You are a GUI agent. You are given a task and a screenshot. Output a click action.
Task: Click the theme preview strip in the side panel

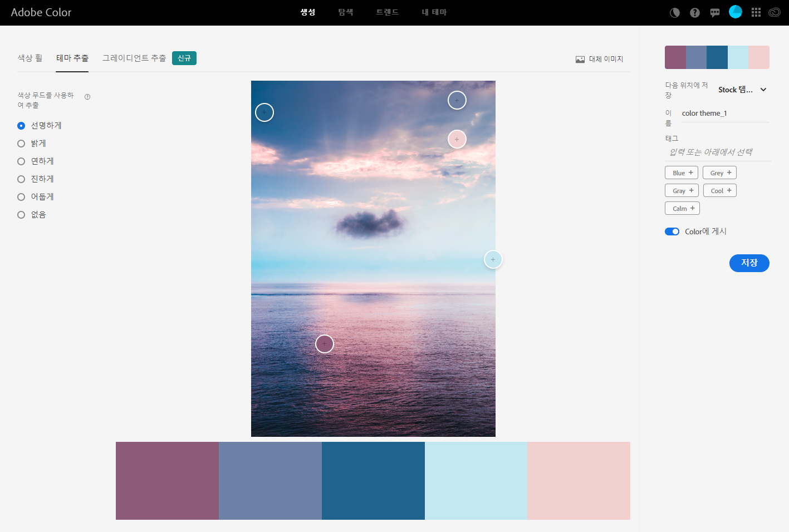[717, 57]
